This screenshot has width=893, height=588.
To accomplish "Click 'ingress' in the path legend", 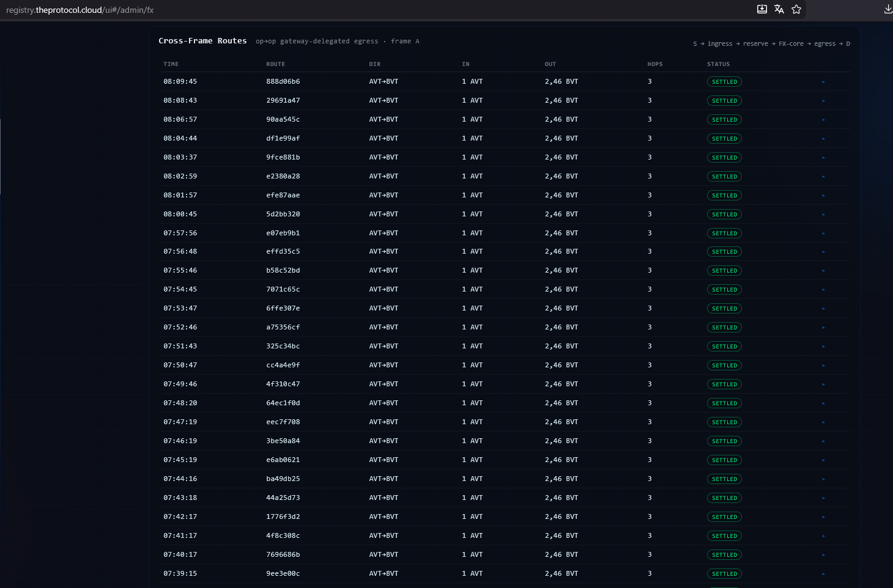I will [720, 44].
